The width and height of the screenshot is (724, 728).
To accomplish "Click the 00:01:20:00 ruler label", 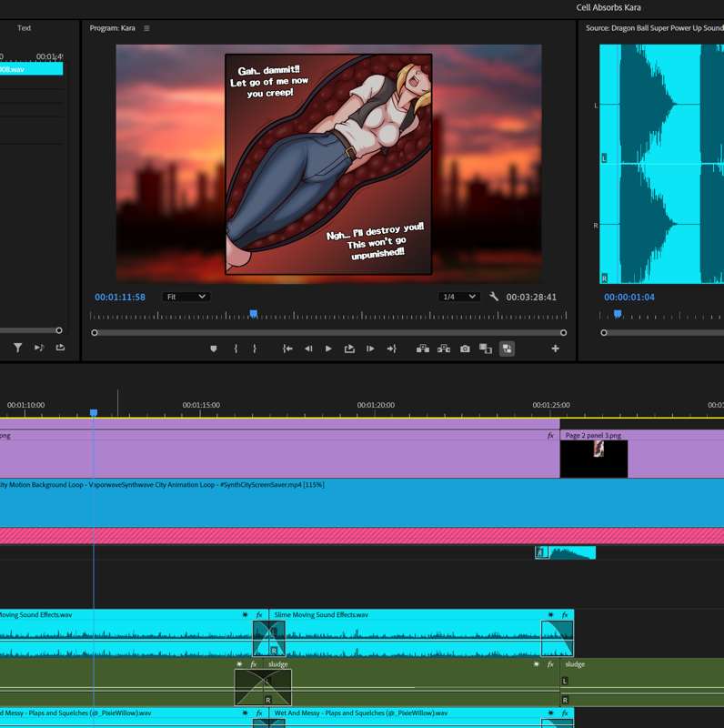I will pos(376,405).
